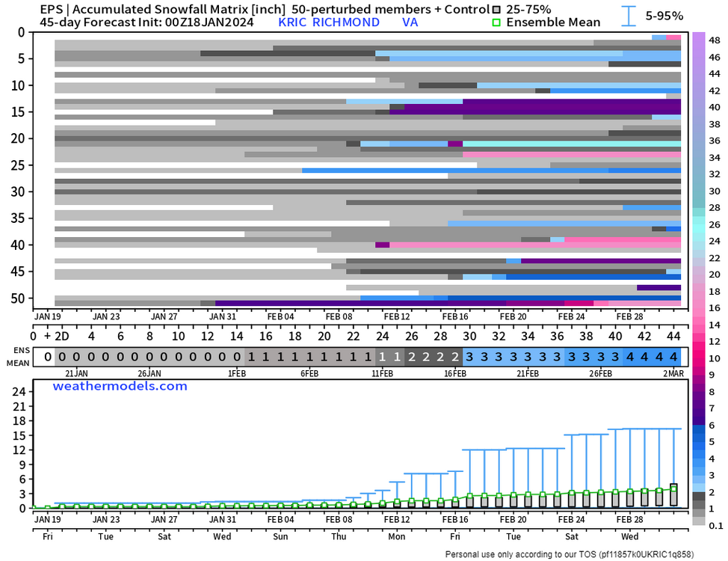
Task: Click the last green ensemble mean marker
Action: coord(673,488)
